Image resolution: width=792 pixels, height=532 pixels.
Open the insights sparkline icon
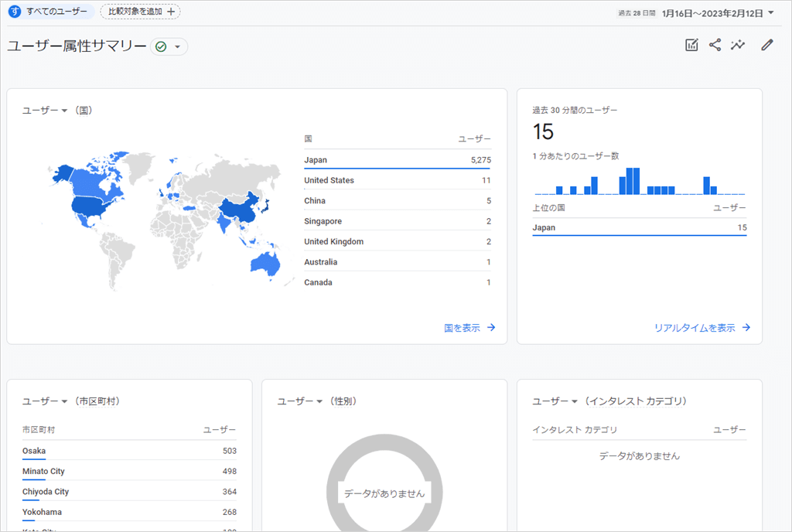pos(737,45)
